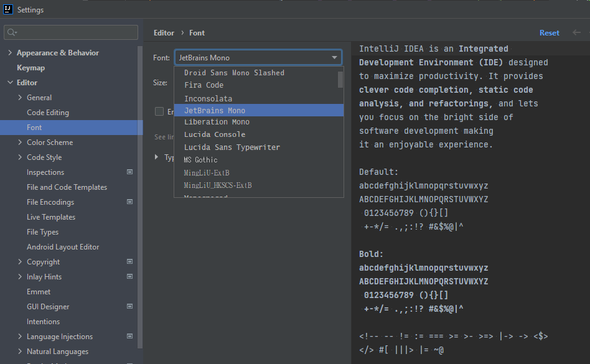Choose Fira Code from the font list

tap(204, 85)
